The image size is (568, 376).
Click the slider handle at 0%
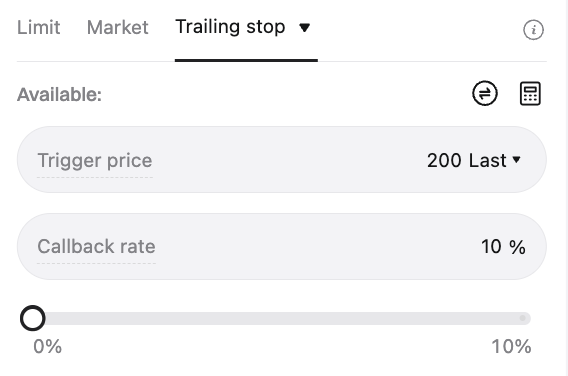click(x=33, y=318)
